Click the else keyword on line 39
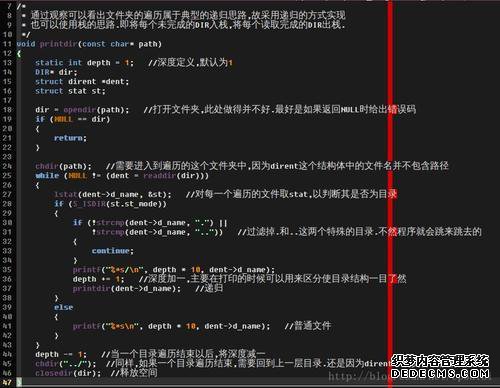 tap(63, 307)
